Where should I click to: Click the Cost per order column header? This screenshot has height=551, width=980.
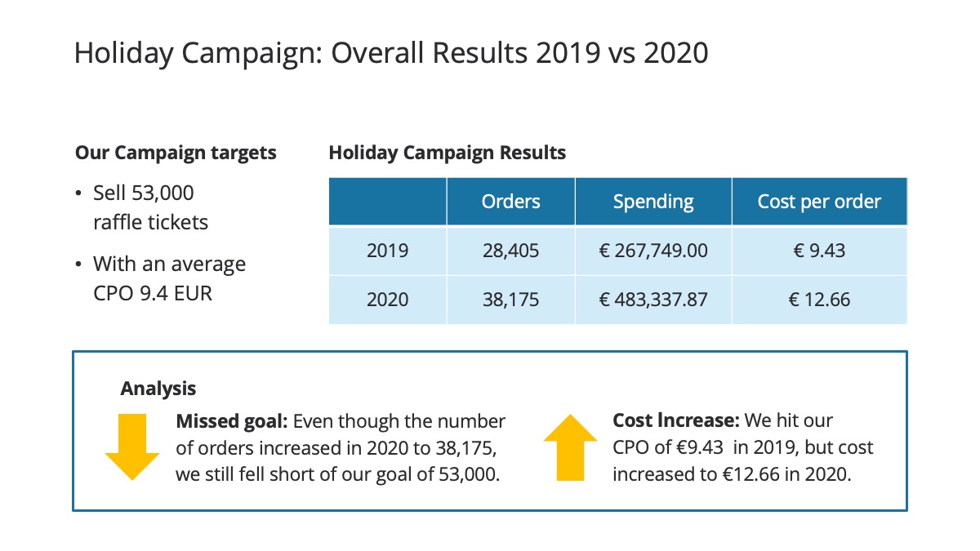click(x=819, y=202)
